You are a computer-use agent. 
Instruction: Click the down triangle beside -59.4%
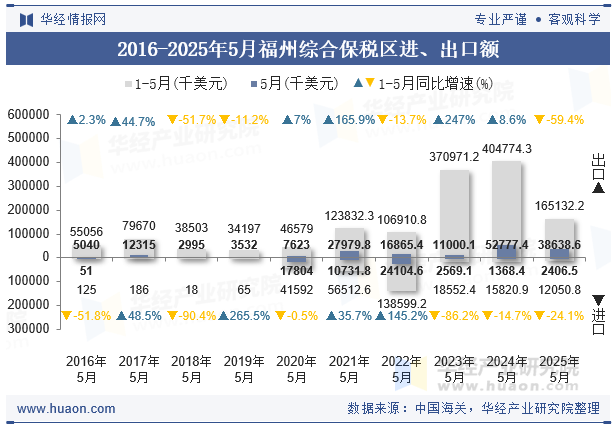point(540,119)
